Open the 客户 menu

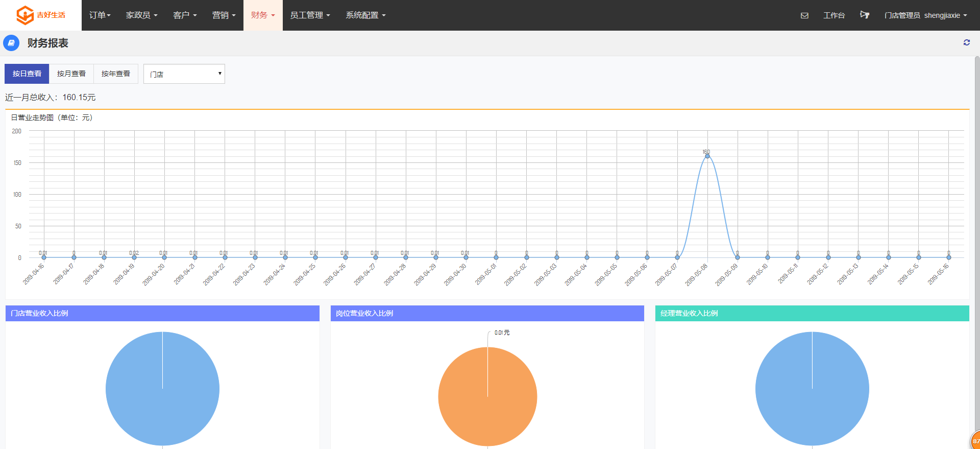click(x=185, y=15)
